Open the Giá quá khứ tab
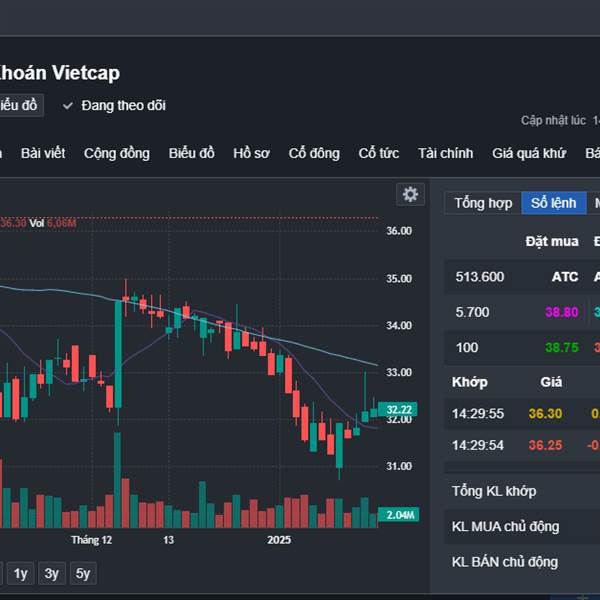The width and height of the screenshot is (600, 600). [x=529, y=153]
